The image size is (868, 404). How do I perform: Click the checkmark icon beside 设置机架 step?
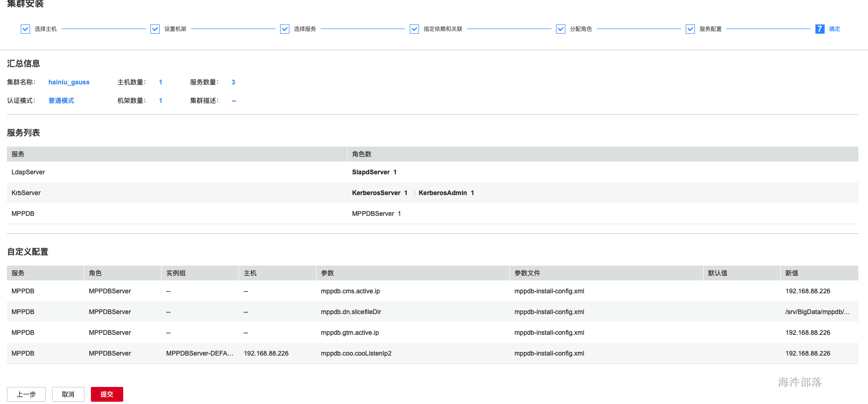(155, 29)
